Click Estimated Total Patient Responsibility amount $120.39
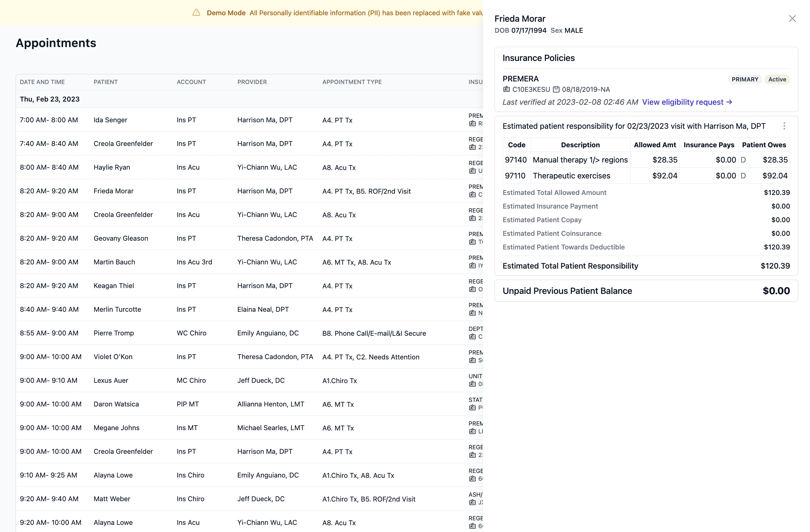810x532 pixels. (775, 266)
